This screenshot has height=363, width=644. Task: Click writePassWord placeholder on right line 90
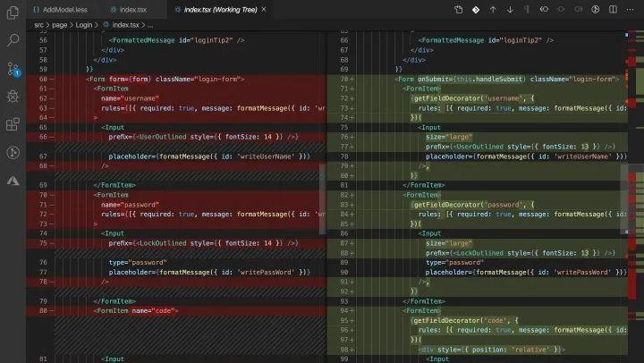click(x=526, y=272)
